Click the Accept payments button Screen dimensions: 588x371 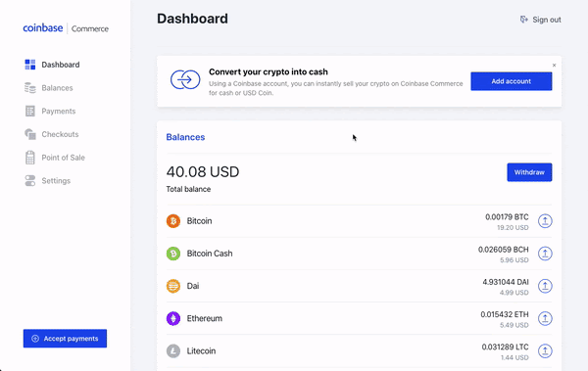click(65, 339)
